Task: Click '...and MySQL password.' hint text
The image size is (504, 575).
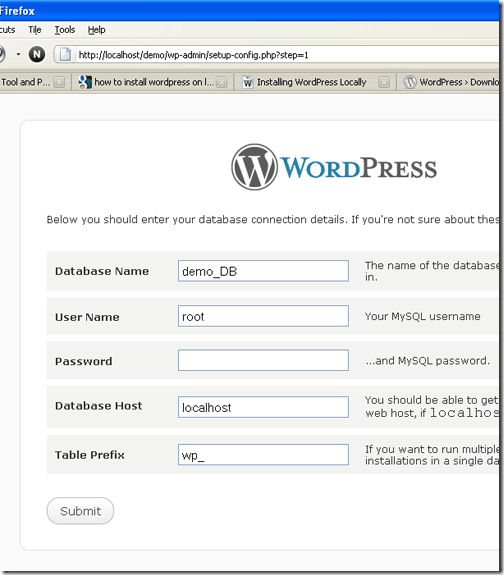Action: pos(427,360)
